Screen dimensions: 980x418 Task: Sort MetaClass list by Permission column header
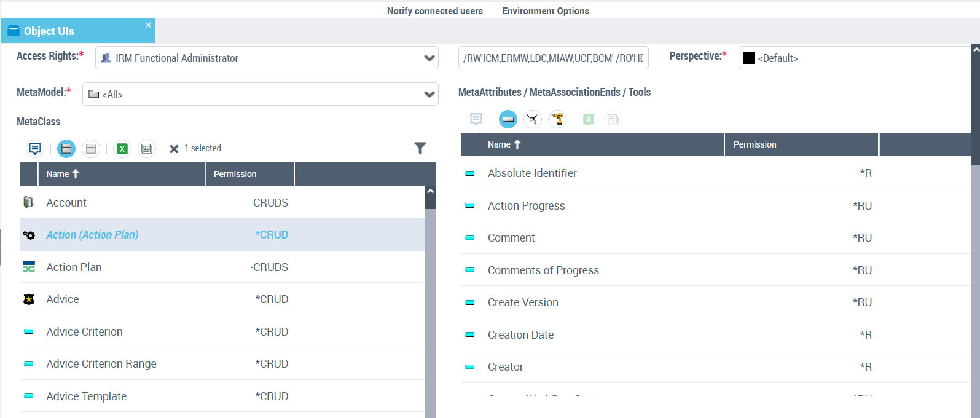pos(235,175)
